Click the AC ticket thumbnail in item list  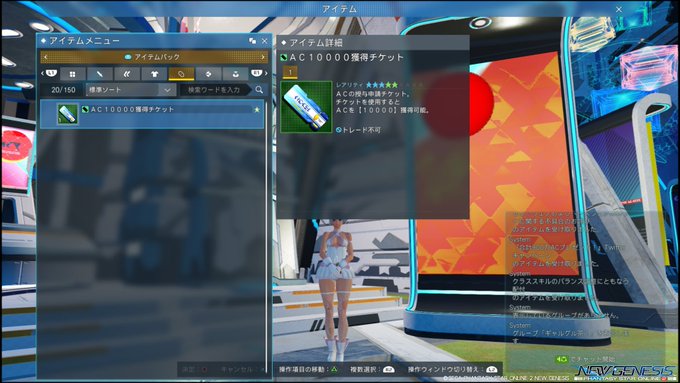coord(68,114)
